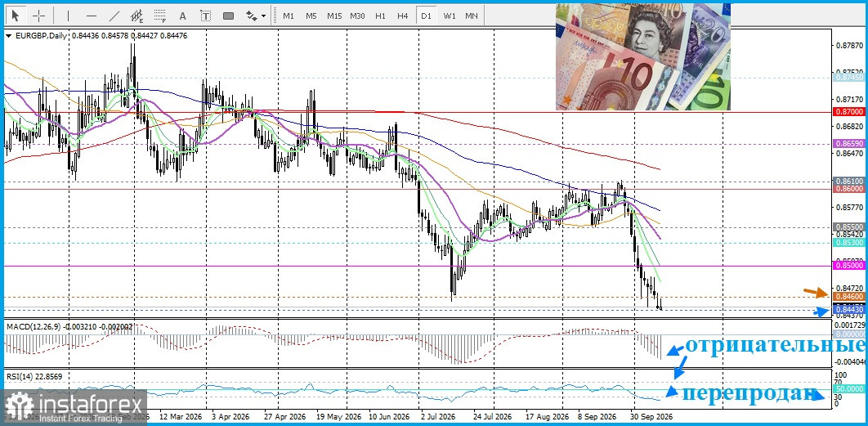Image resolution: width=868 pixels, height=426 pixels.
Task: Select the Cursor arrow tool
Action: (x=16, y=16)
